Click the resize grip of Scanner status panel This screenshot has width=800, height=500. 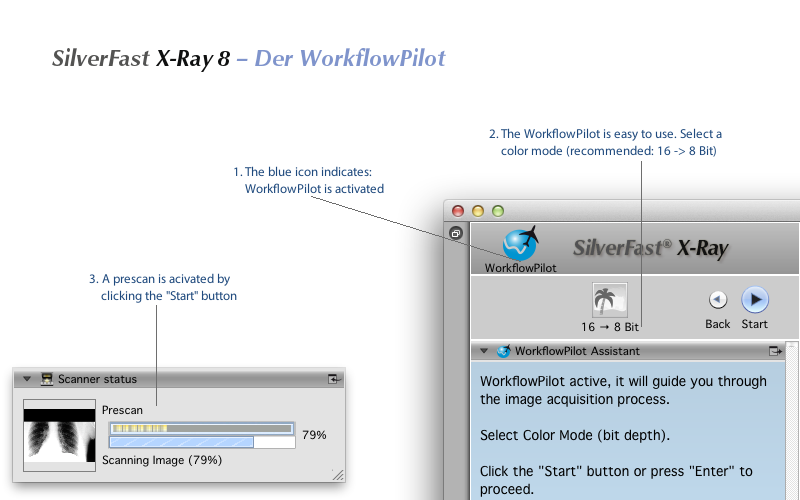point(337,475)
